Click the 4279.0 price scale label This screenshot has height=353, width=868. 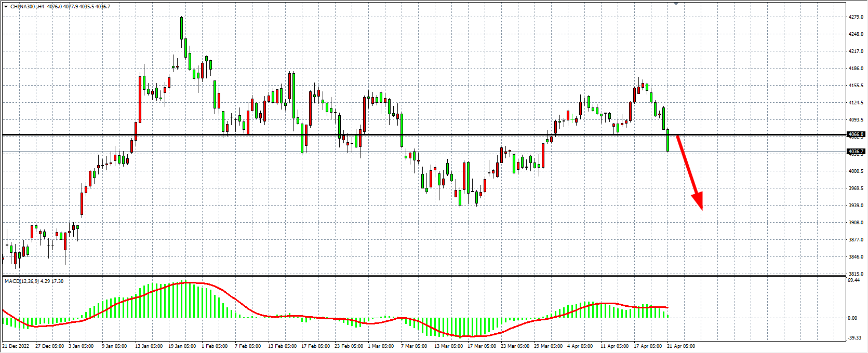(x=856, y=17)
